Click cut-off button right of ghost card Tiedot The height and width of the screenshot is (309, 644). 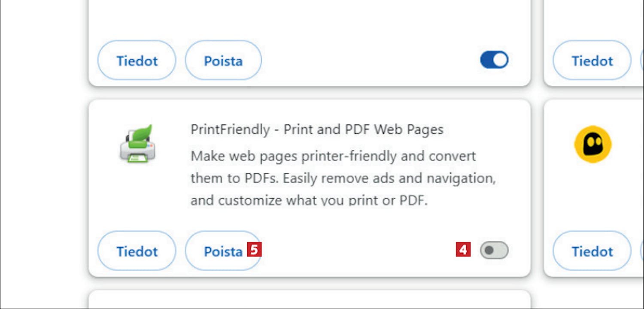642,251
